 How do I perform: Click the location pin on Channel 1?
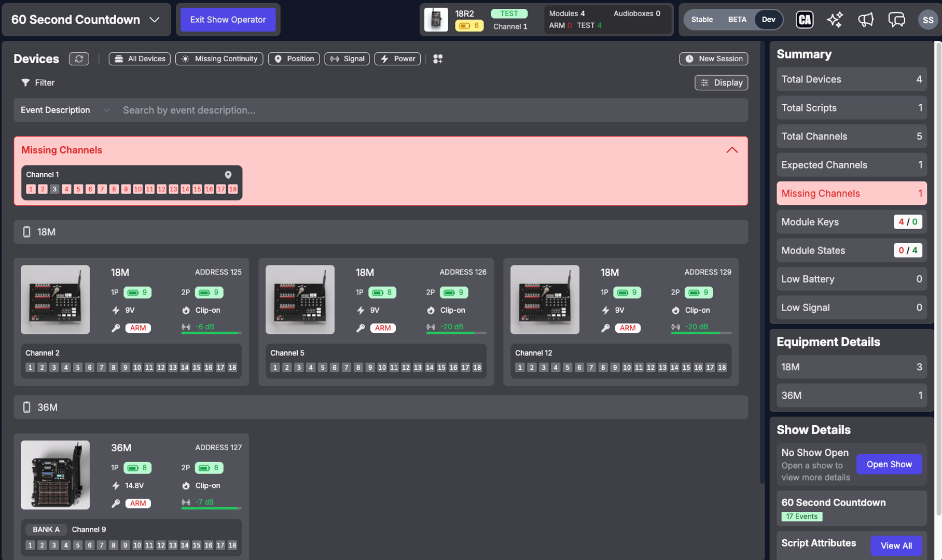(228, 175)
